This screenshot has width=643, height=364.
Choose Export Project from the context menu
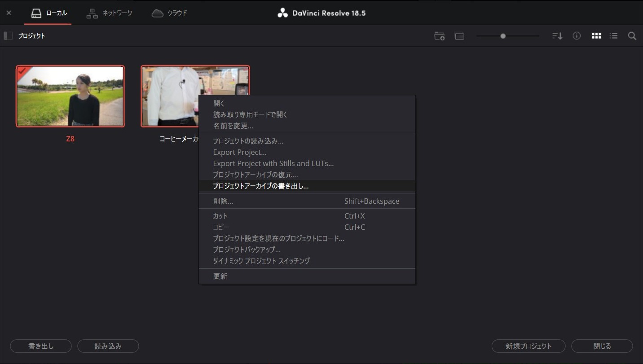(x=240, y=152)
